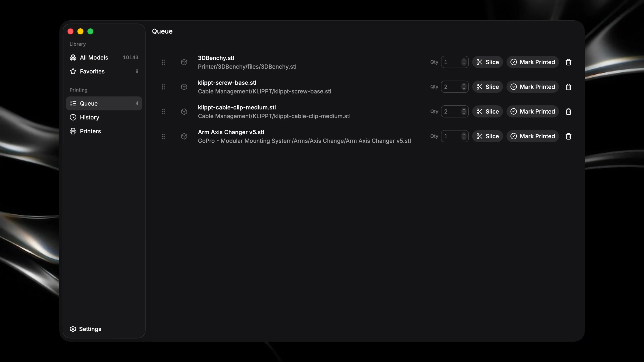Slice 3DBenchy.stl
The height and width of the screenshot is (362, 644).
point(487,62)
